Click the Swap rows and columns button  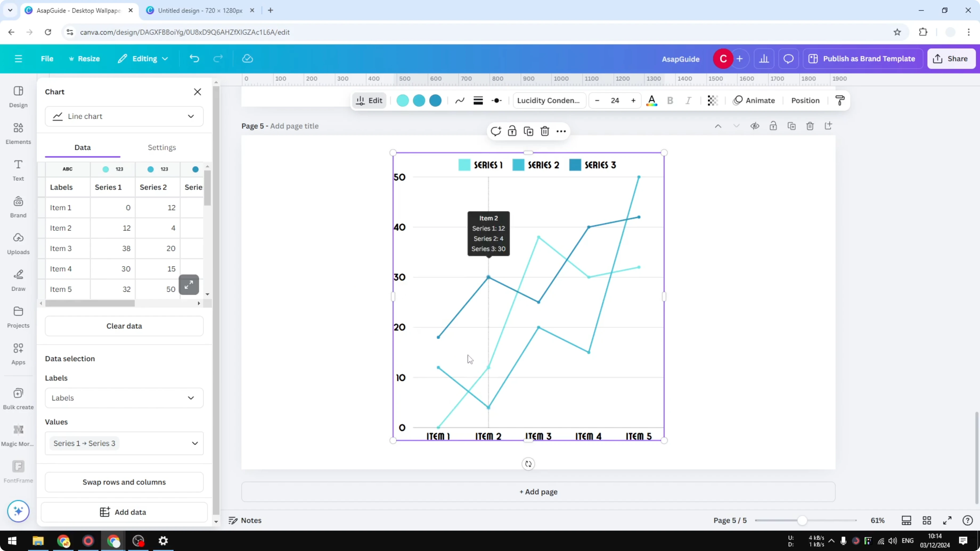[124, 482]
